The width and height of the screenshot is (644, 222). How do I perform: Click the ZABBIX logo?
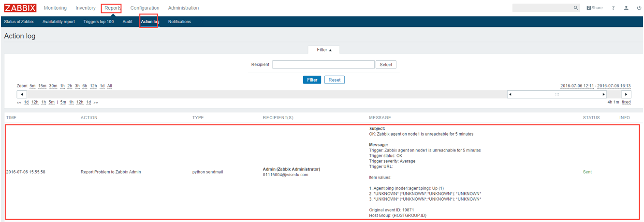click(20, 8)
